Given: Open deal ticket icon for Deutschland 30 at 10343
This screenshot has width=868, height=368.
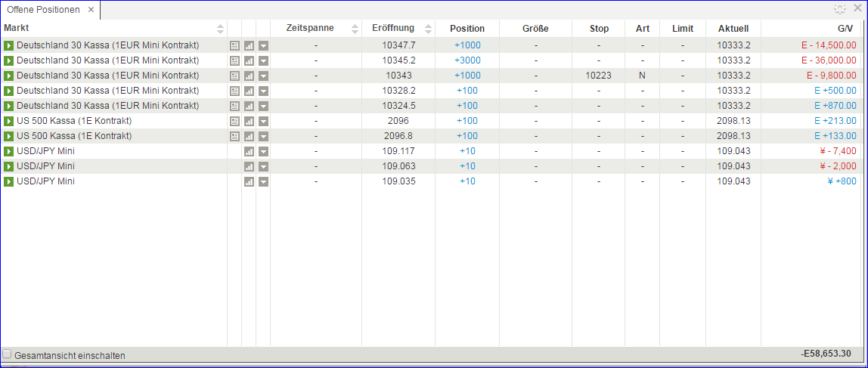Looking at the screenshot, I should pos(234,76).
